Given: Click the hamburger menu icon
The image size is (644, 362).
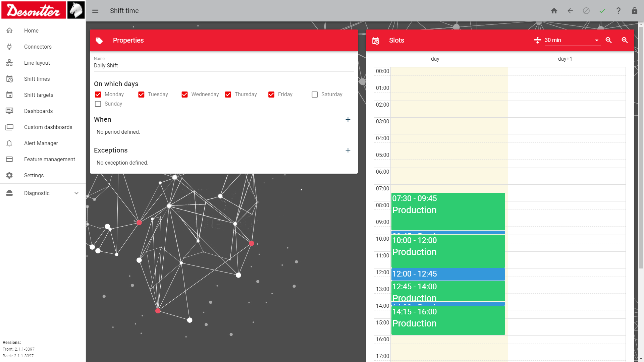Looking at the screenshot, I should click(x=95, y=11).
